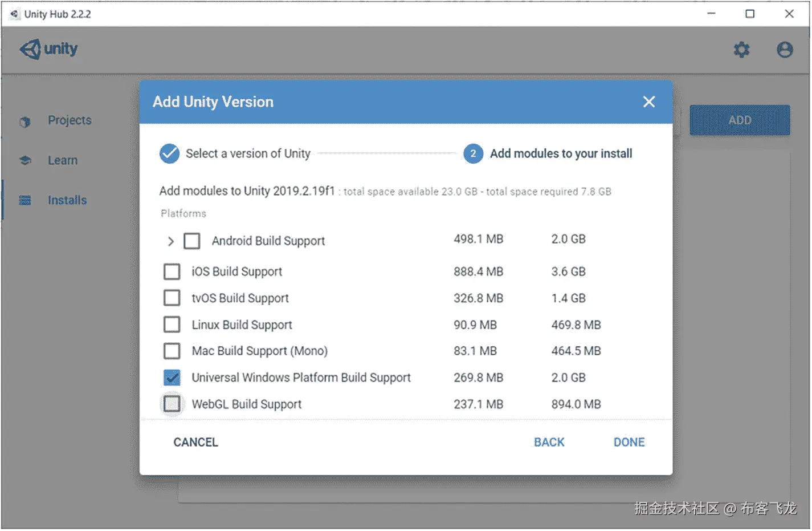Open the settings gear in Unity Hub

pos(741,50)
